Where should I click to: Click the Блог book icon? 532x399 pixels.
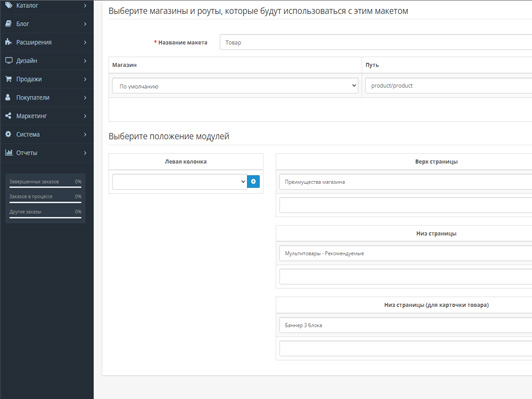[8, 24]
